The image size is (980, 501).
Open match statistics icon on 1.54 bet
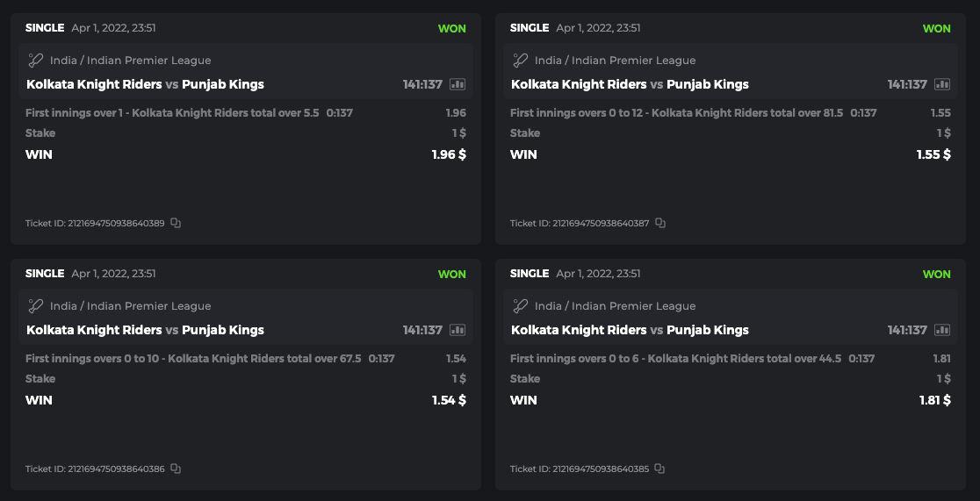coord(458,330)
